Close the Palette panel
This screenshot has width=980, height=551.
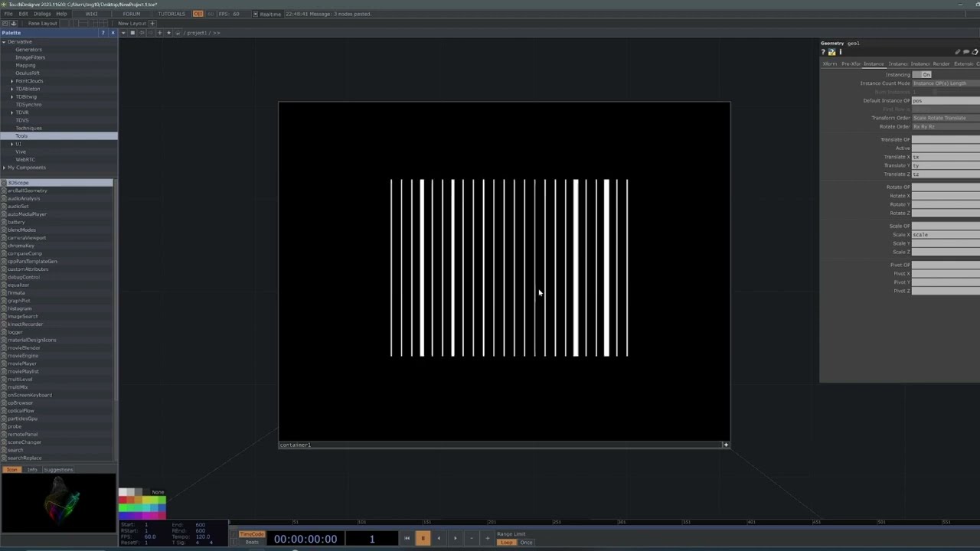(113, 33)
